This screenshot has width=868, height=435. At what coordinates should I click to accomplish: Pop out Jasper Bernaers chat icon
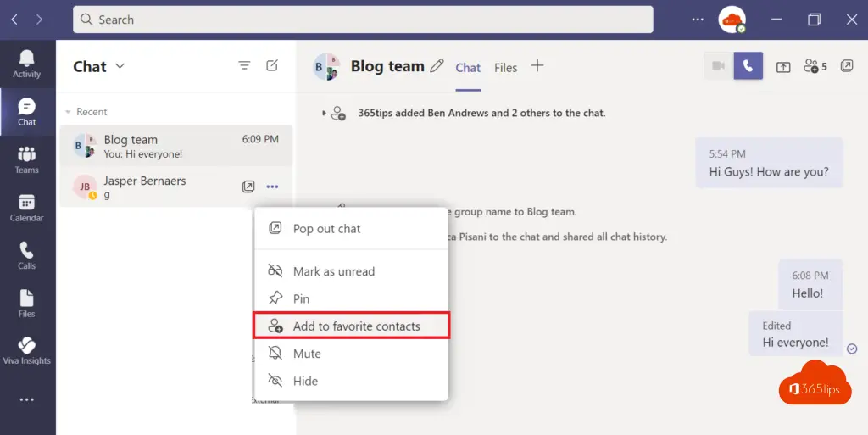[x=248, y=187]
